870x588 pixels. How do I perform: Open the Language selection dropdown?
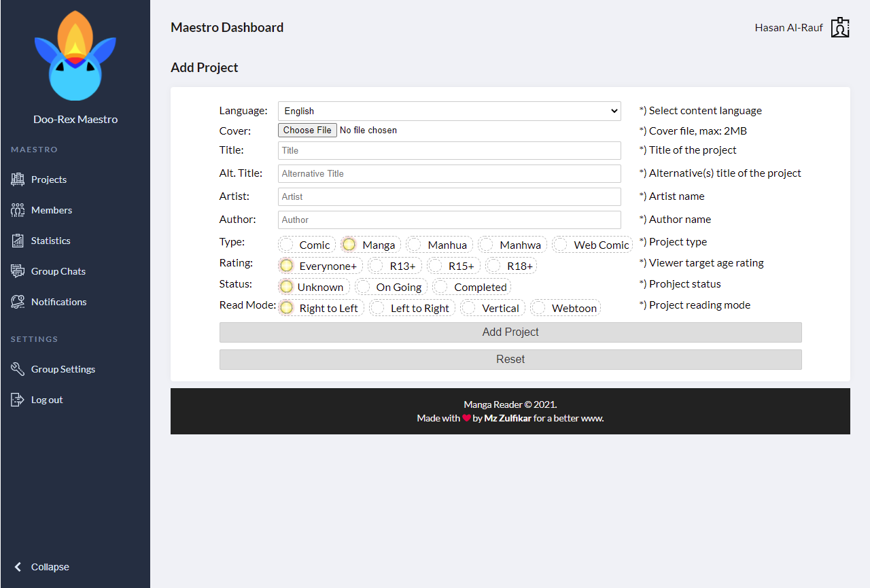tap(449, 111)
